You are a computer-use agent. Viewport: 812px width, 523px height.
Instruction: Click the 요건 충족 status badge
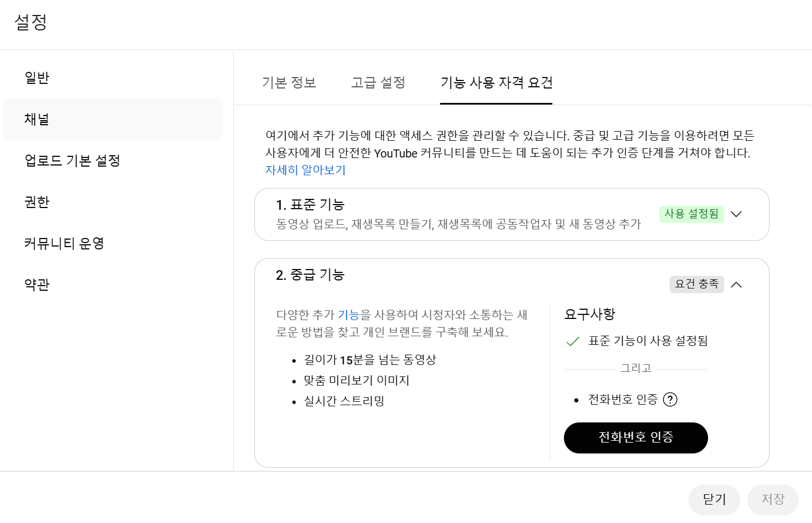(697, 284)
